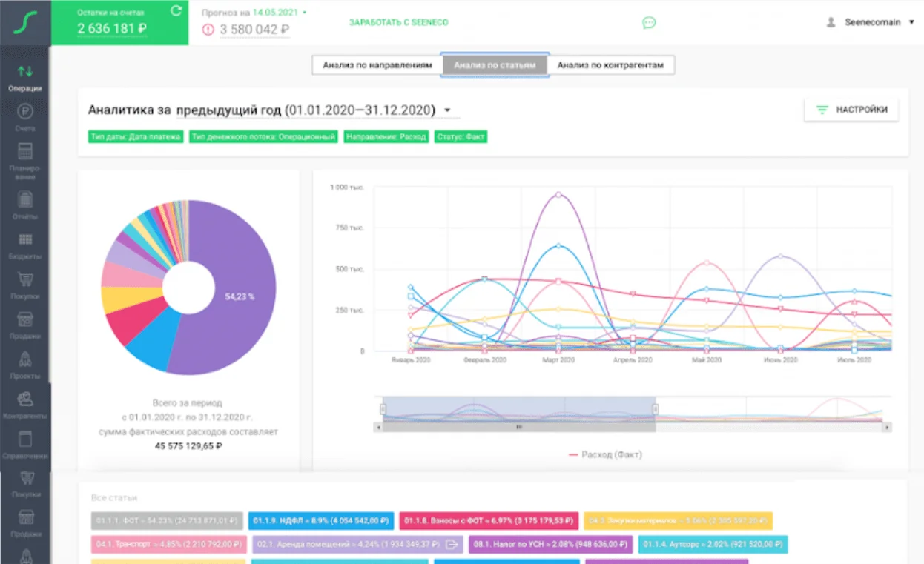Toggle the 01.1.8. Взносы с ФОТ tag
Image resolution: width=924 pixels, height=564 pixels.
[488, 520]
